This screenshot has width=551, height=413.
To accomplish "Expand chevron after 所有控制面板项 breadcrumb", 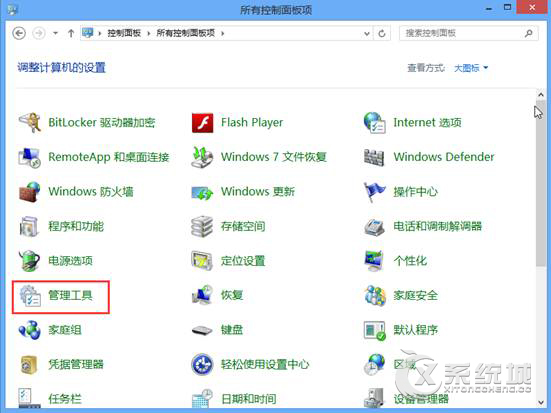I will point(222,33).
